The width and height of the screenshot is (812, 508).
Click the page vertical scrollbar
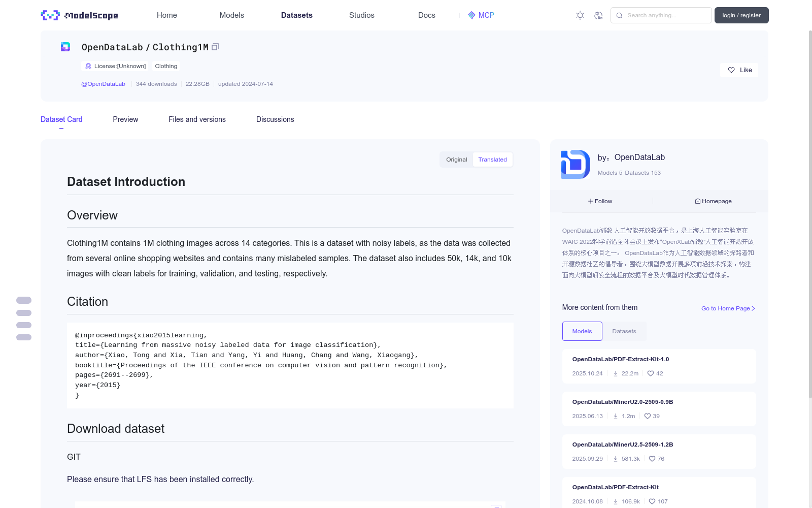click(810, 213)
